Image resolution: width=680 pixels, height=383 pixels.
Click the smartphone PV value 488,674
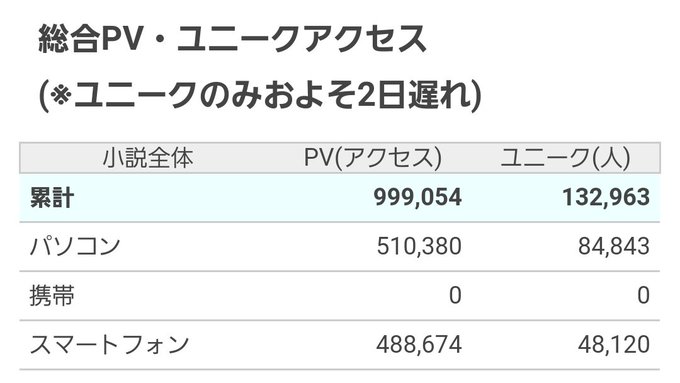click(419, 345)
